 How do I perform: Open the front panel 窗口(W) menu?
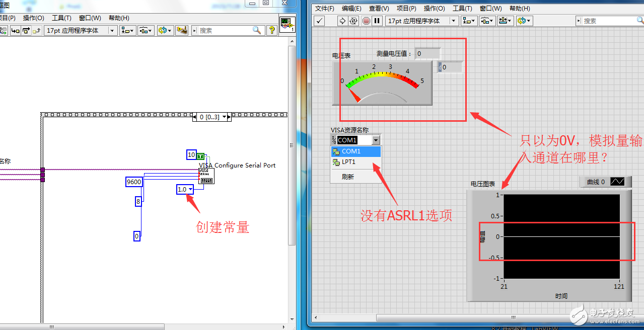click(x=490, y=9)
